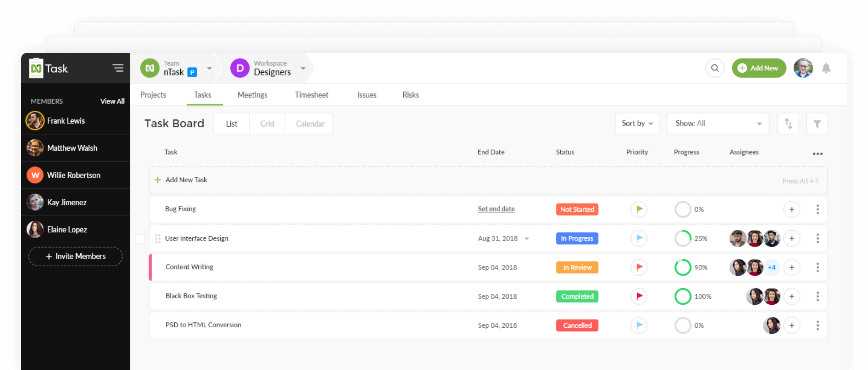Open the search magnifier icon
Viewport: 868px width, 370px height.
pyautogui.click(x=715, y=68)
